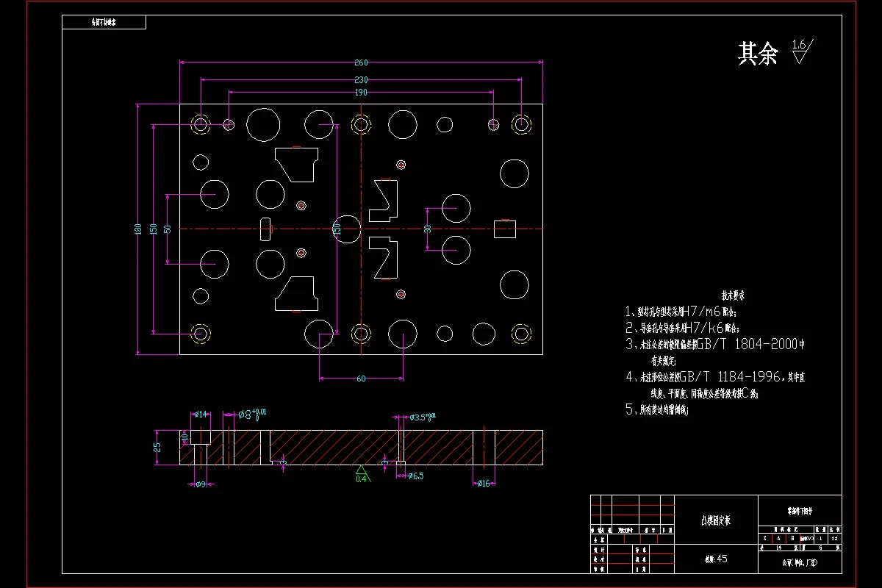
Task: Select the 230 horizontal dimension text
Action: (361, 79)
